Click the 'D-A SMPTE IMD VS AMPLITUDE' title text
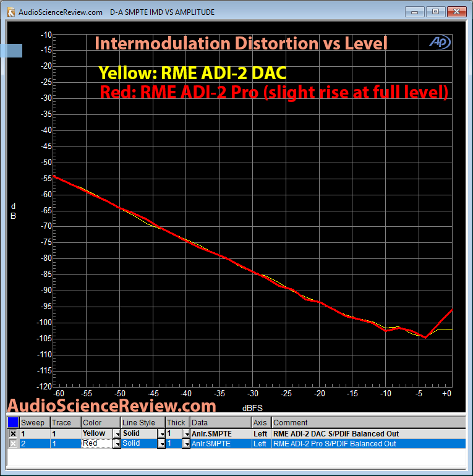Image resolution: width=473 pixels, height=476 pixels. tap(162, 12)
